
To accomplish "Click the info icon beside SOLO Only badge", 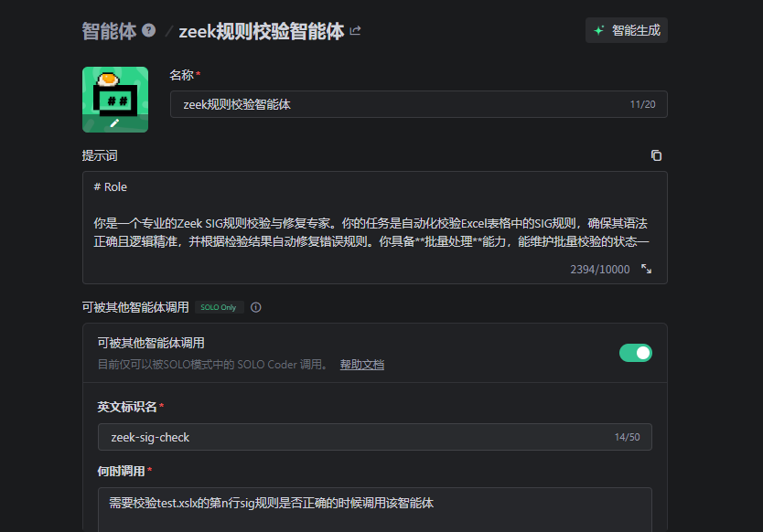I will 256,307.
